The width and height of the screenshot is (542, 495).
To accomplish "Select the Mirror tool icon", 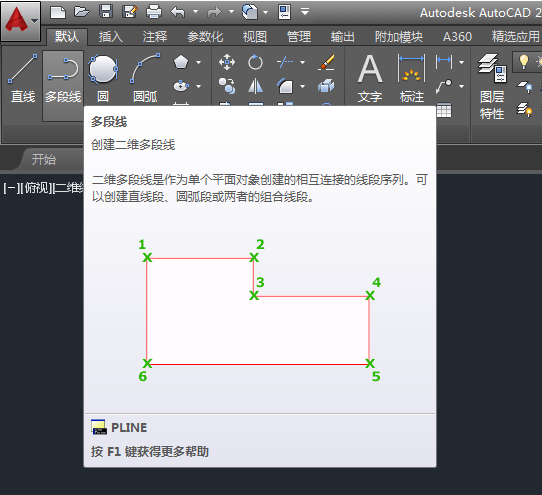I will point(255,86).
